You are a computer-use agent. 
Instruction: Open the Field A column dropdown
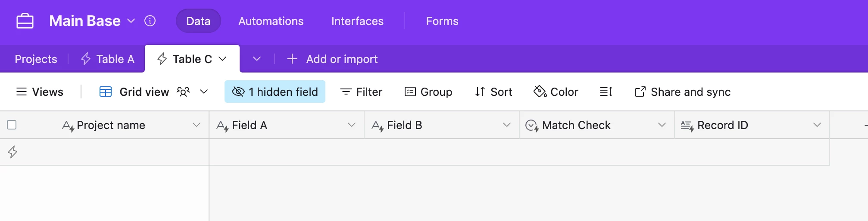pos(352,125)
